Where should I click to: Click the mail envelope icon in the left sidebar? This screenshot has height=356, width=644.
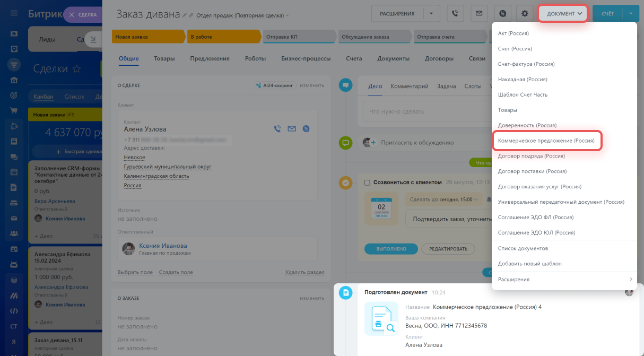[x=14, y=218]
